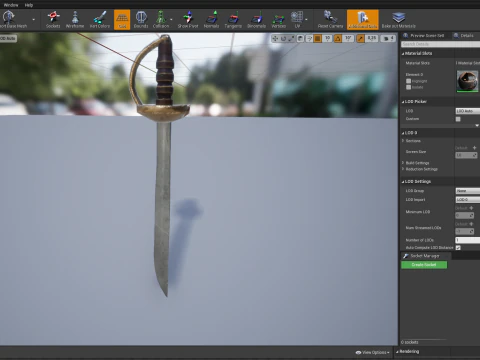The height and width of the screenshot is (360, 480).
Task: Click the Bake out Materials icon
Action: pos(399,19)
